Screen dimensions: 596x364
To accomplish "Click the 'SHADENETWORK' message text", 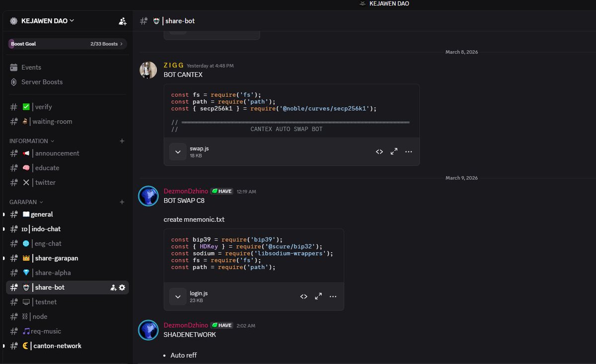I will 190,335.
